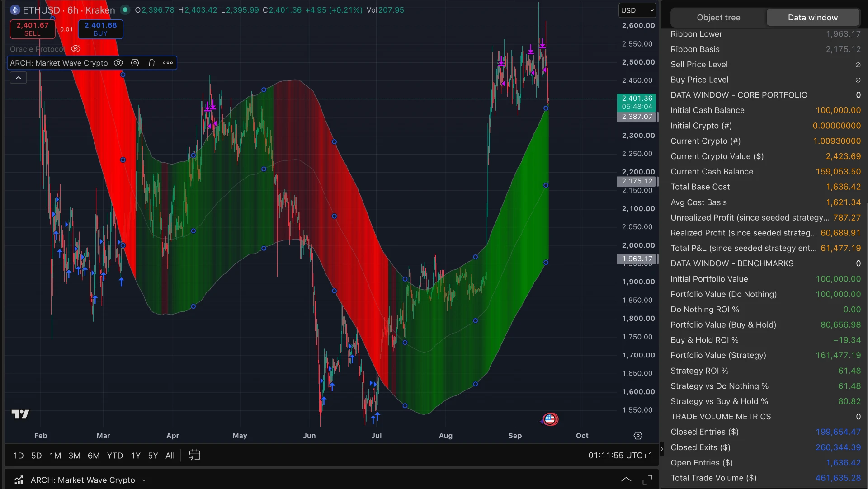
Task: Click the Avg Cost Basis row
Action: tap(765, 202)
